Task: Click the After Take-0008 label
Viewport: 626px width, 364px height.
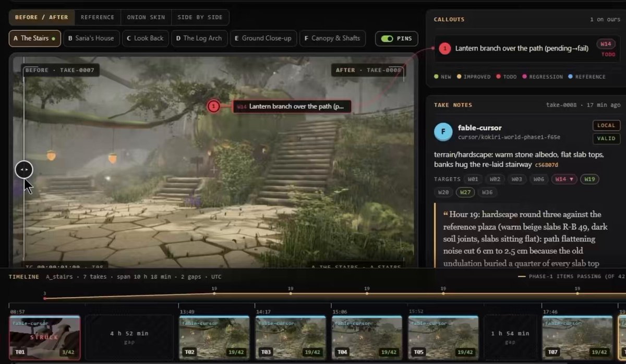Action: [368, 70]
